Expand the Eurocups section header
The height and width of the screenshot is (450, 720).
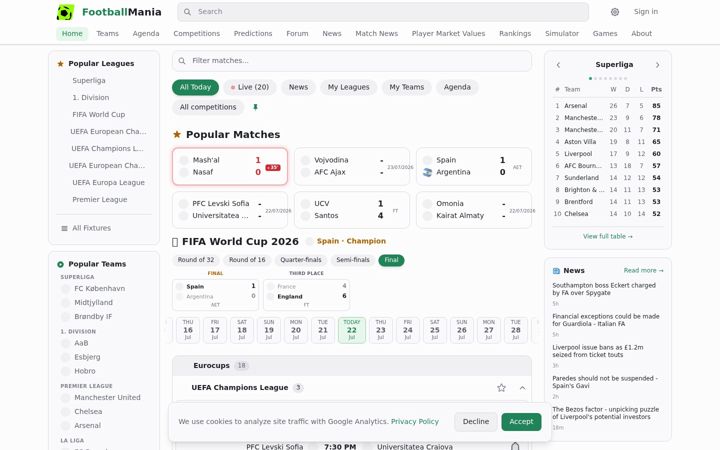[352, 366]
